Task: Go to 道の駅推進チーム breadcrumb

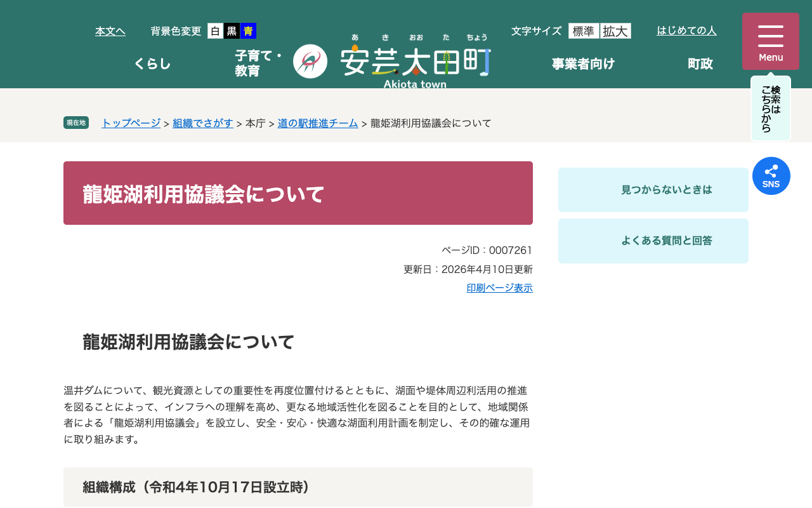Action: coord(318,123)
